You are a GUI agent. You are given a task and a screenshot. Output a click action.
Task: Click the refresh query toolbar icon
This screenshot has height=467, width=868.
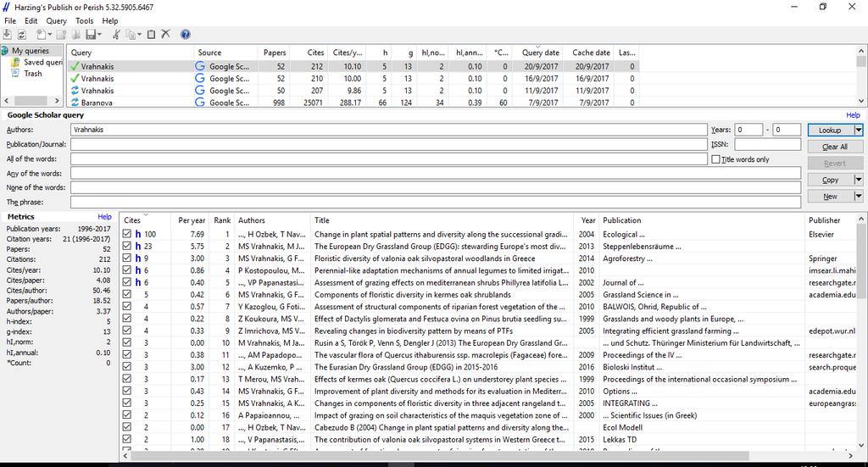point(21,34)
